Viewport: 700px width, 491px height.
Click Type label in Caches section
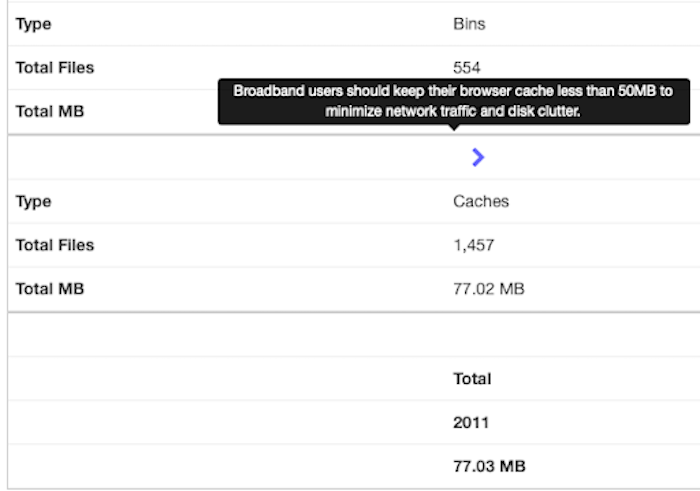(33, 202)
